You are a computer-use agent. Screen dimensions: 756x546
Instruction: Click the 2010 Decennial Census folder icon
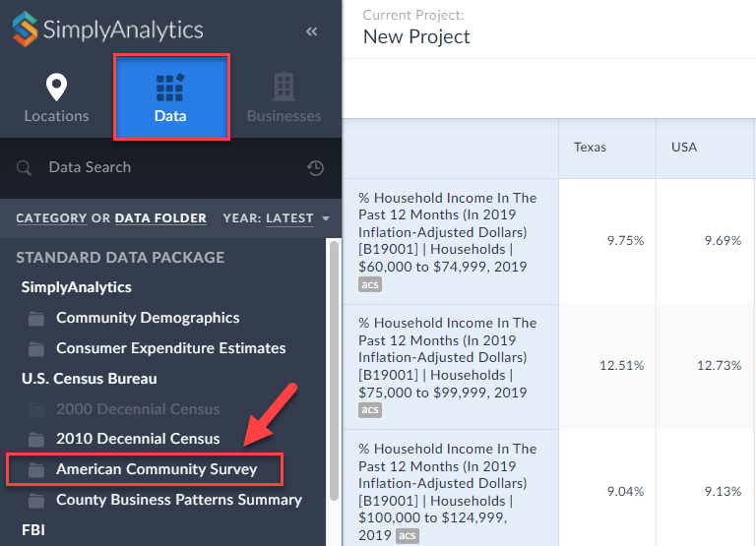point(36,440)
